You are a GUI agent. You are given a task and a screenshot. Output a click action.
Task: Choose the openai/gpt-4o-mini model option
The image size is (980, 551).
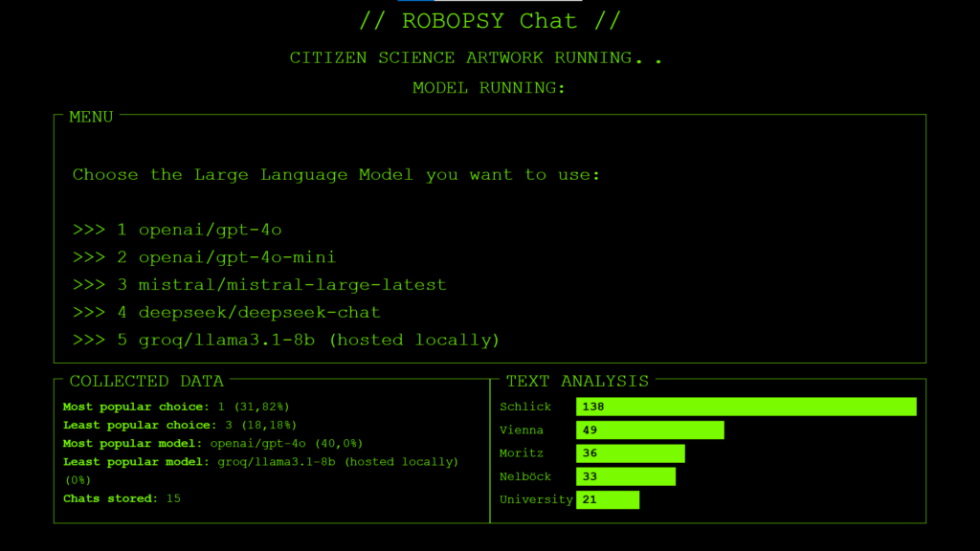(204, 257)
